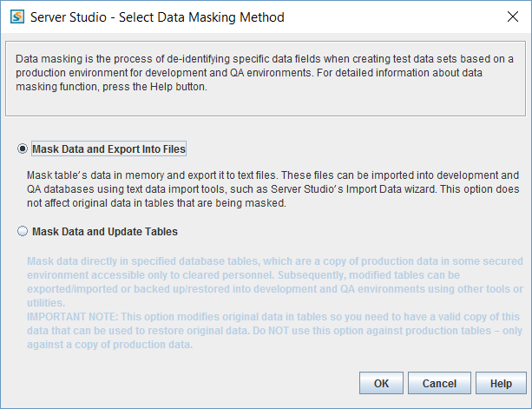Select the Mask Data and Export Into Files radio button
The height and width of the screenshot is (409, 532).
coord(23,149)
